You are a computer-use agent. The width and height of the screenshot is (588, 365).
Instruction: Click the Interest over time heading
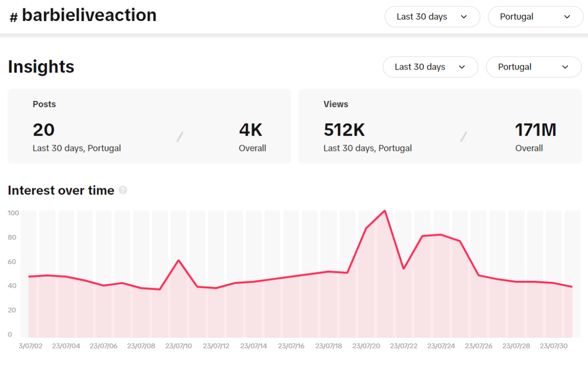point(61,190)
